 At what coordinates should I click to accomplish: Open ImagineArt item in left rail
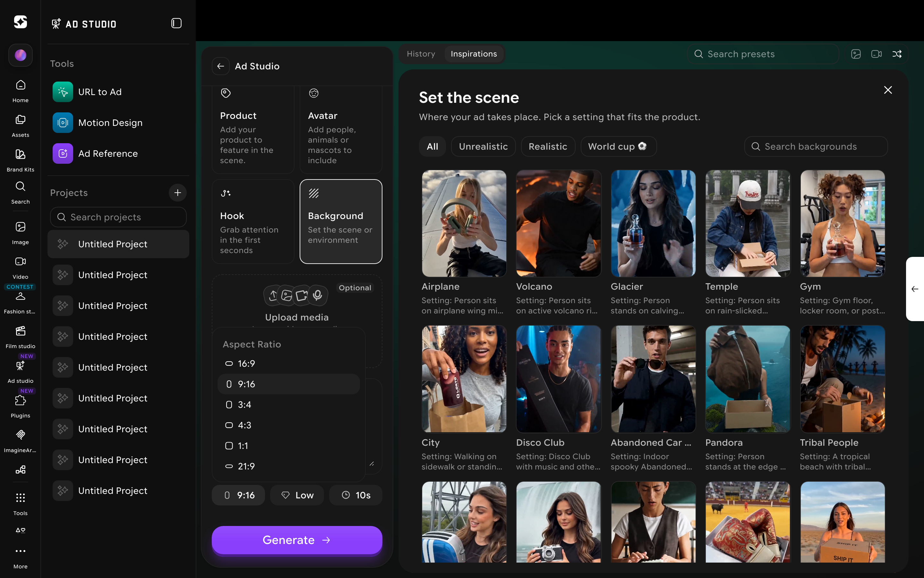20,441
